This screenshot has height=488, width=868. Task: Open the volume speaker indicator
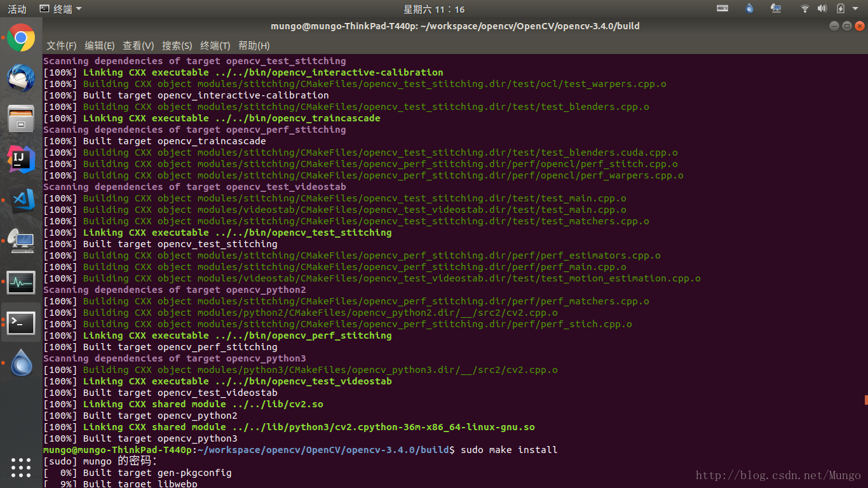[822, 8]
